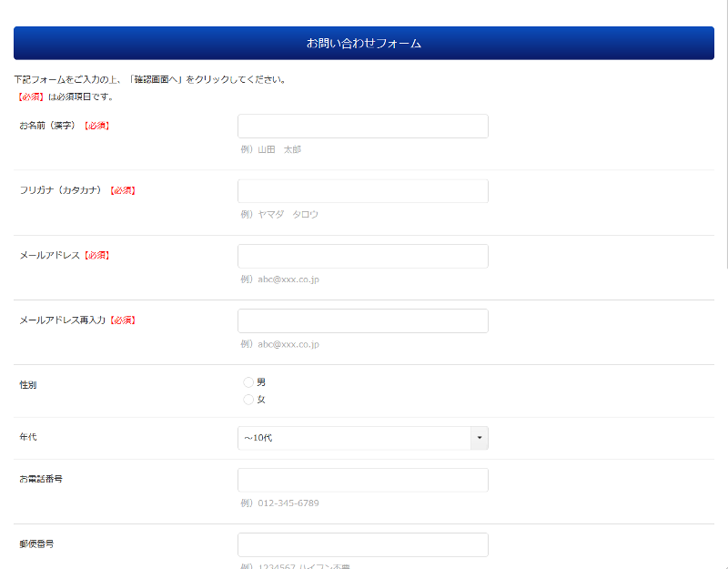Click the 郵便番号 label text

pyautogui.click(x=36, y=544)
